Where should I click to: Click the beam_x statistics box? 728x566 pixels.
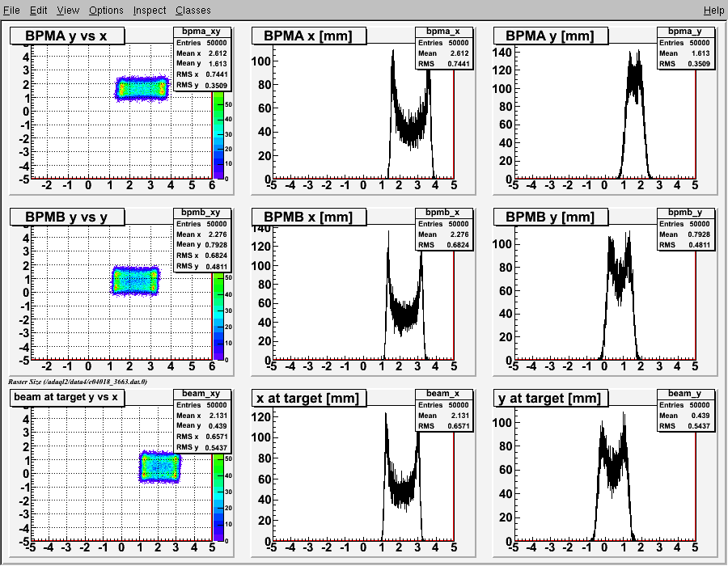pos(444,410)
